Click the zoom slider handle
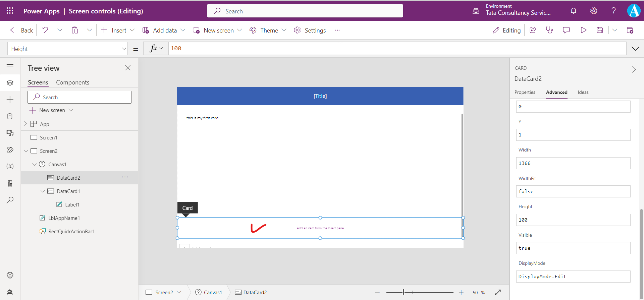Screen dimensions: 644x300 click(x=404, y=292)
